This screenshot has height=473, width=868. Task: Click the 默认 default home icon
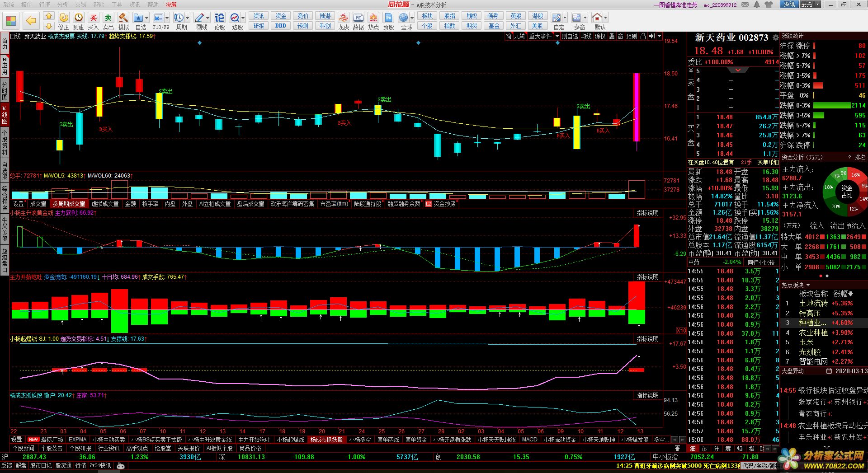coord(597,18)
